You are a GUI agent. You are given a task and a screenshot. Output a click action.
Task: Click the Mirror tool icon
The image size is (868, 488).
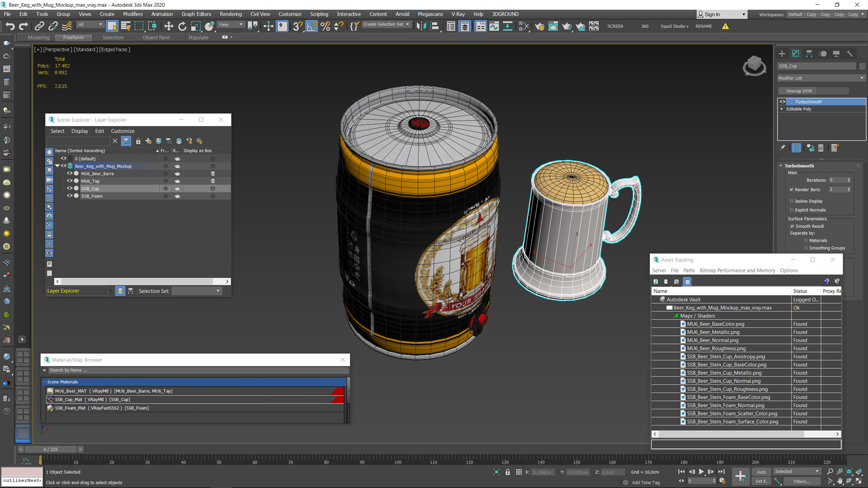tap(421, 26)
